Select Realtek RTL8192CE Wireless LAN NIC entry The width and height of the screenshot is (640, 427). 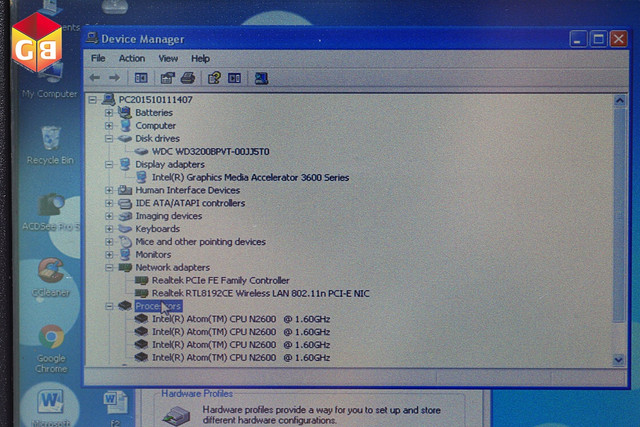[x=260, y=294]
